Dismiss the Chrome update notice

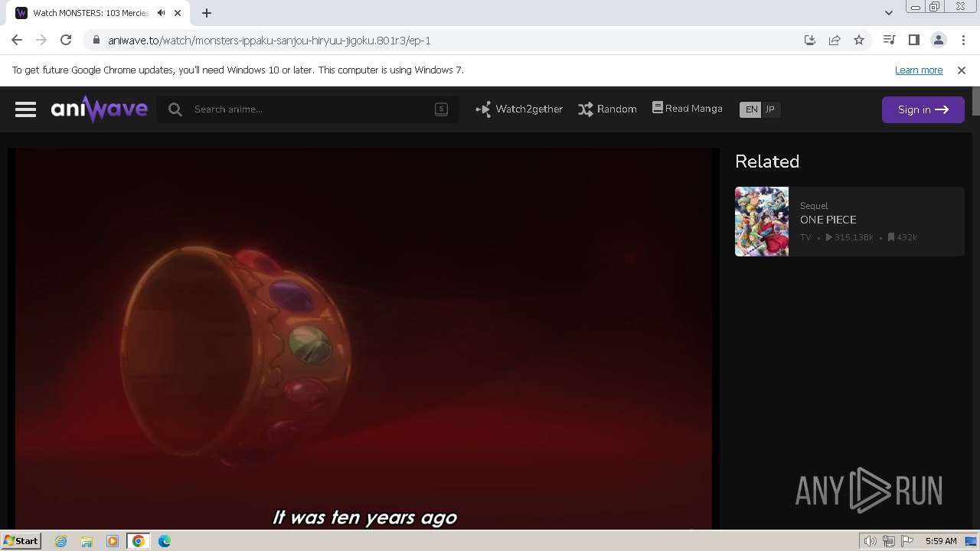(962, 70)
